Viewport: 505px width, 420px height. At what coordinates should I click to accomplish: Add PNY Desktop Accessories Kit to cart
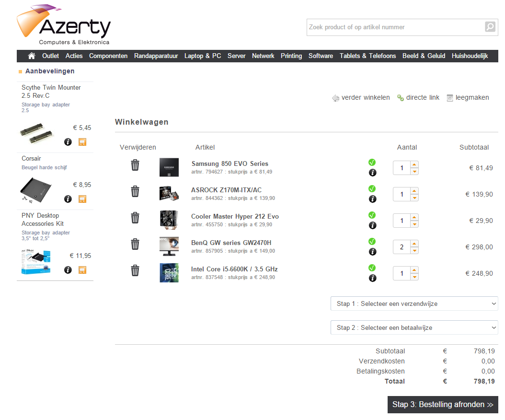pos(82,270)
